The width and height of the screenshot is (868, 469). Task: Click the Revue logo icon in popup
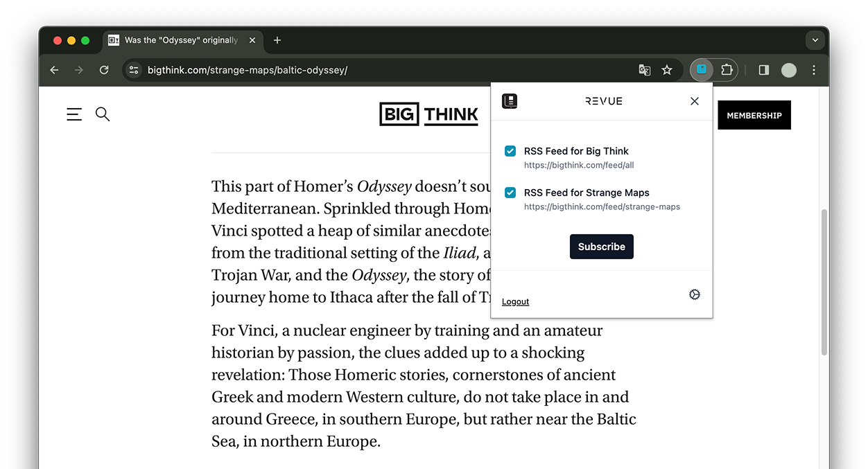click(x=510, y=101)
